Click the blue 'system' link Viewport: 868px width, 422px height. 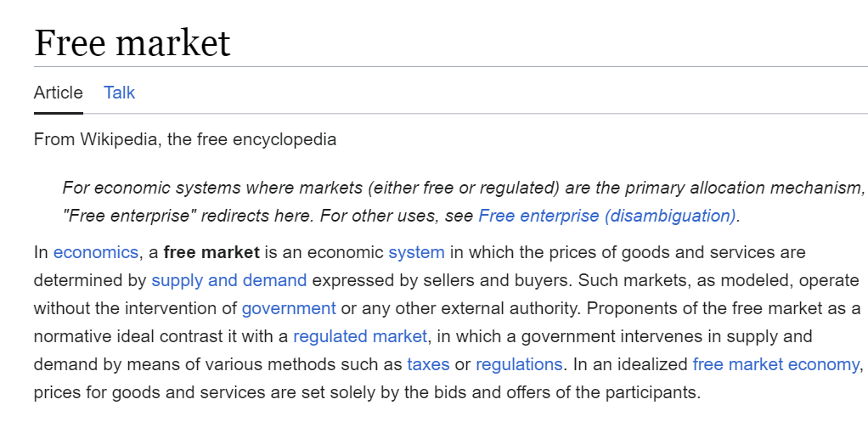416,252
